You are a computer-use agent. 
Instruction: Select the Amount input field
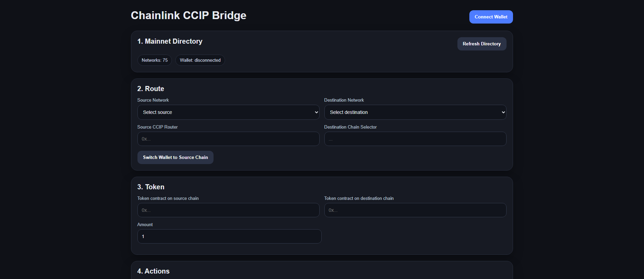(x=229, y=236)
